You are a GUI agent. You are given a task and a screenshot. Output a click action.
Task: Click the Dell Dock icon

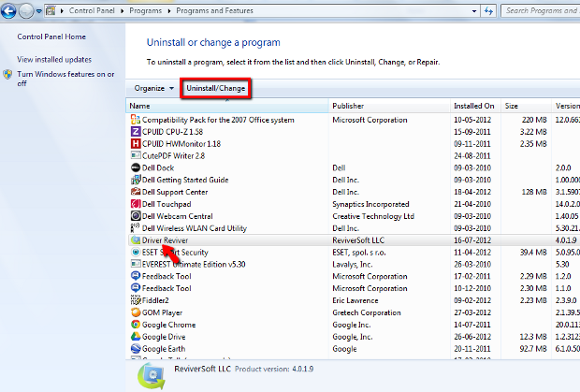[x=136, y=167]
